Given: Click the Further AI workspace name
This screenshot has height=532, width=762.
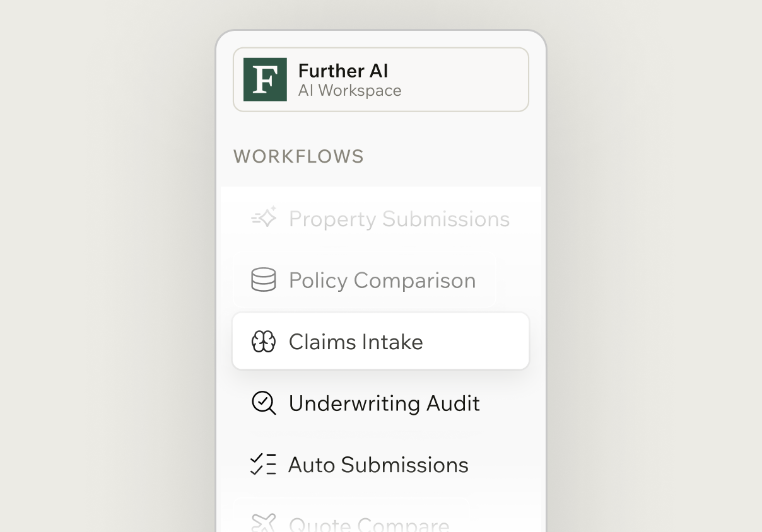Looking at the screenshot, I should 343,70.
